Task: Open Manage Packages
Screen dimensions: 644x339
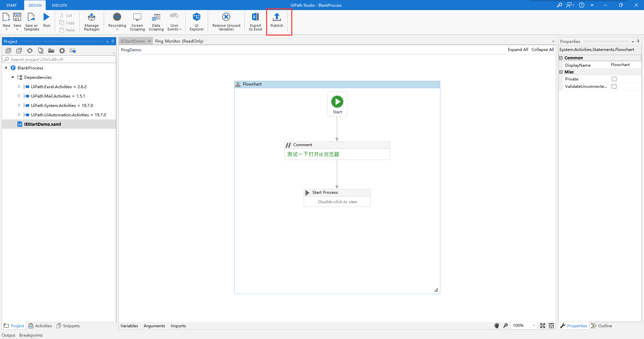Action: [92, 21]
